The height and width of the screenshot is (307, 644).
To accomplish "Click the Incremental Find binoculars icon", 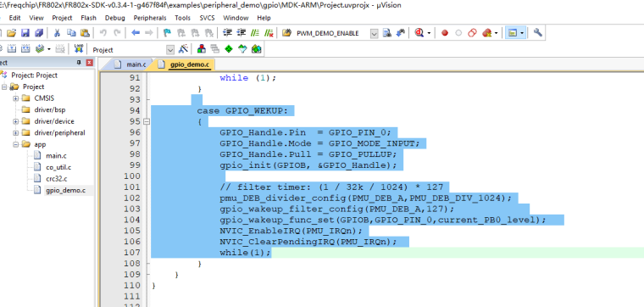I will (x=401, y=33).
